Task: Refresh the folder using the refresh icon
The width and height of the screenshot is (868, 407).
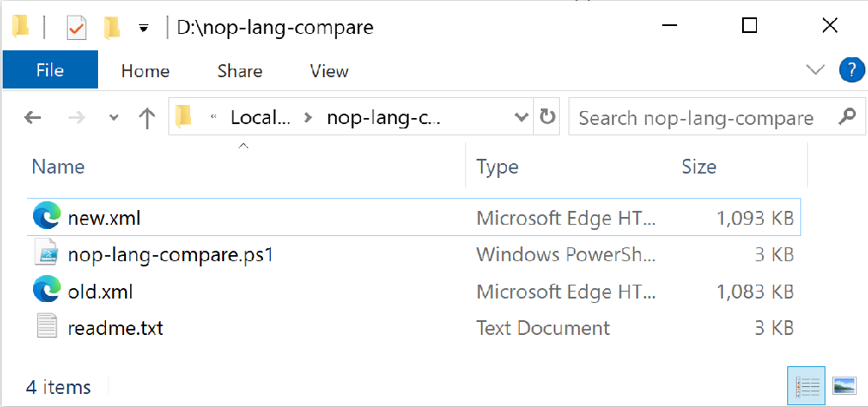Action: 547,117
